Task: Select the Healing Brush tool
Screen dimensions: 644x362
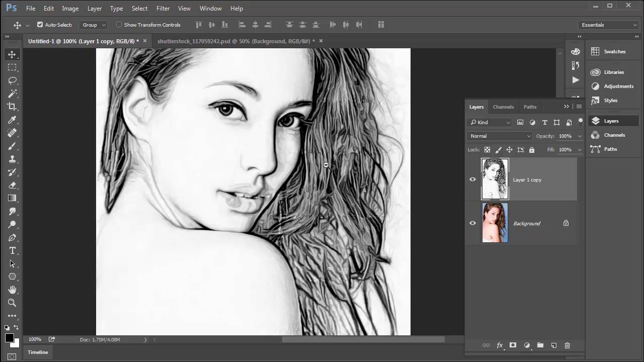Action: pos(12,133)
